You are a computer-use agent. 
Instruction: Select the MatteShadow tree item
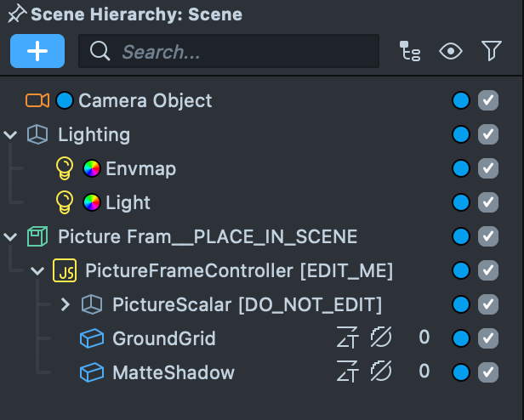click(x=174, y=372)
